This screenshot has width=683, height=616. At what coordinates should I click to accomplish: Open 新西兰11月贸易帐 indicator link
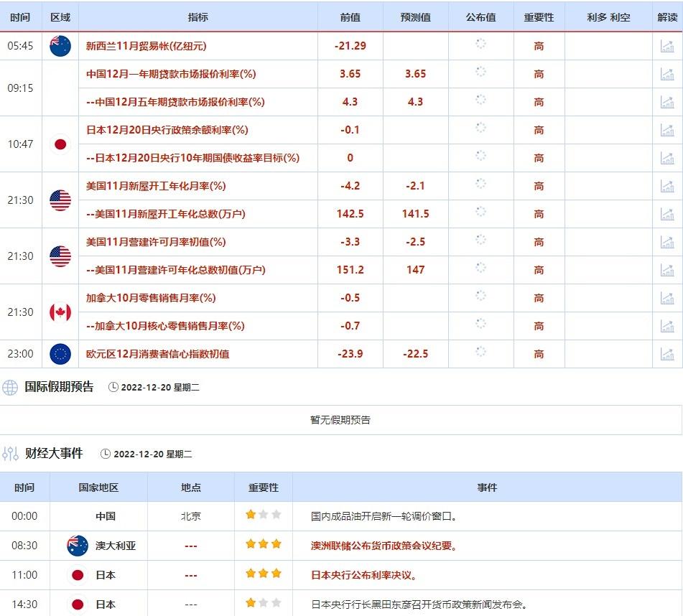(x=146, y=46)
